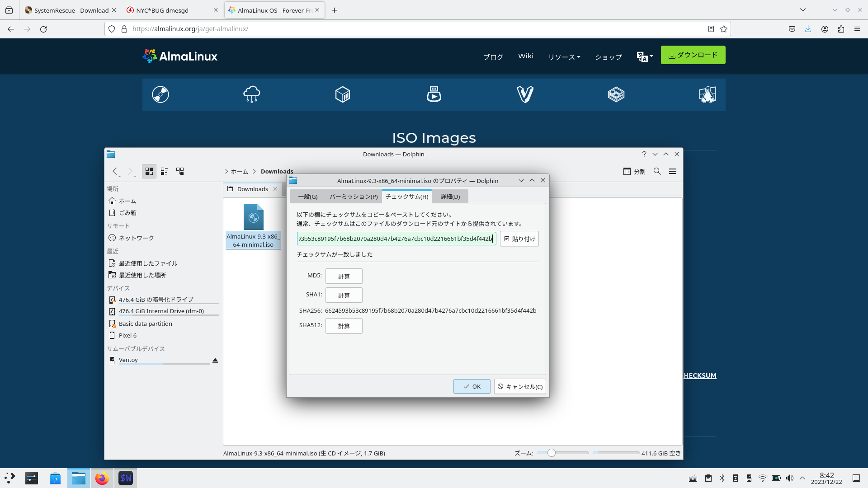868x488 pixels.
Task: Open Ventoy removable device
Action: point(158,360)
